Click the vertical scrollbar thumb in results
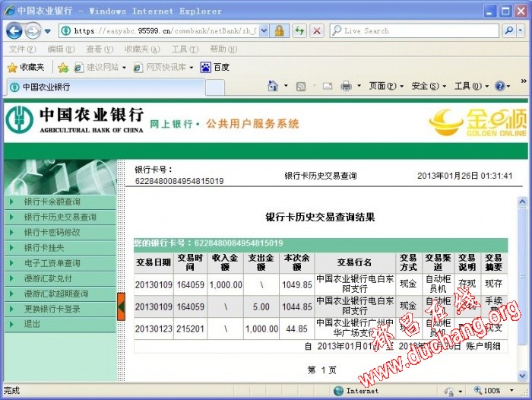The height and width of the screenshot is (400, 532). 522,276
